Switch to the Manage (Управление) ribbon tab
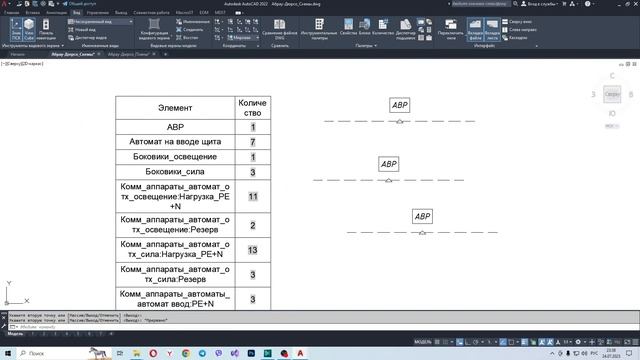Image resolution: width=640 pixels, height=360 pixels. coord(98,13)
